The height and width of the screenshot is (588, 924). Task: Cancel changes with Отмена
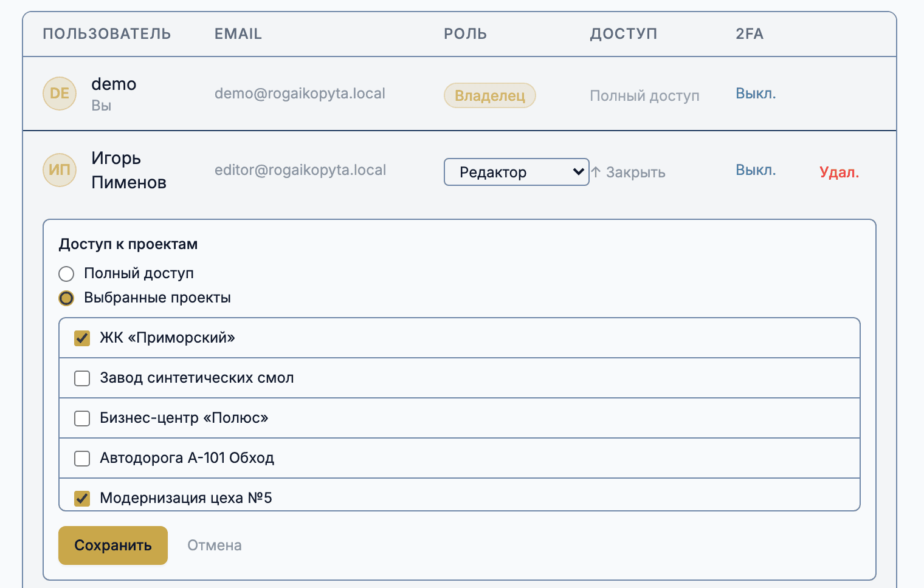coord(215,545)
